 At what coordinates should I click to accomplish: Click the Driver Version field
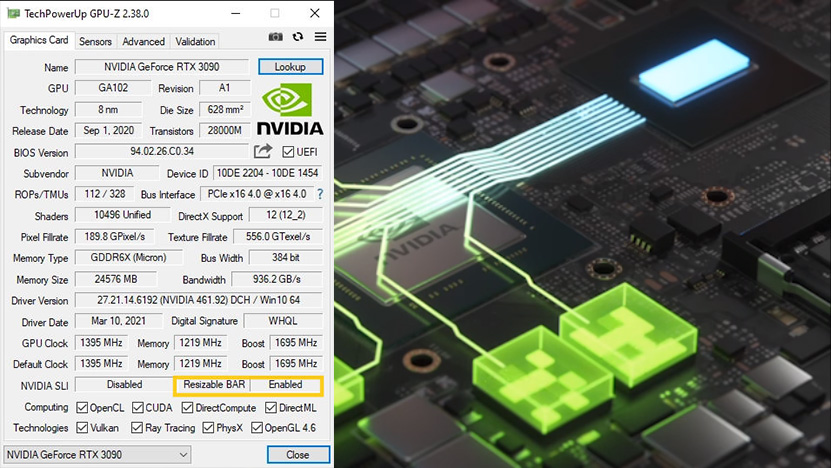click(199, 300)
